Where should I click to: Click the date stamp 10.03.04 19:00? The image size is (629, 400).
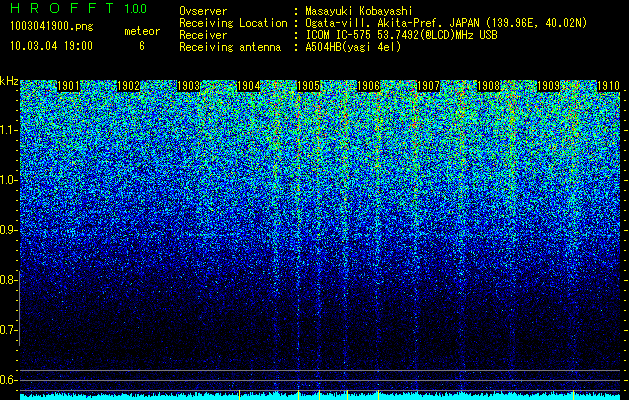51,46
